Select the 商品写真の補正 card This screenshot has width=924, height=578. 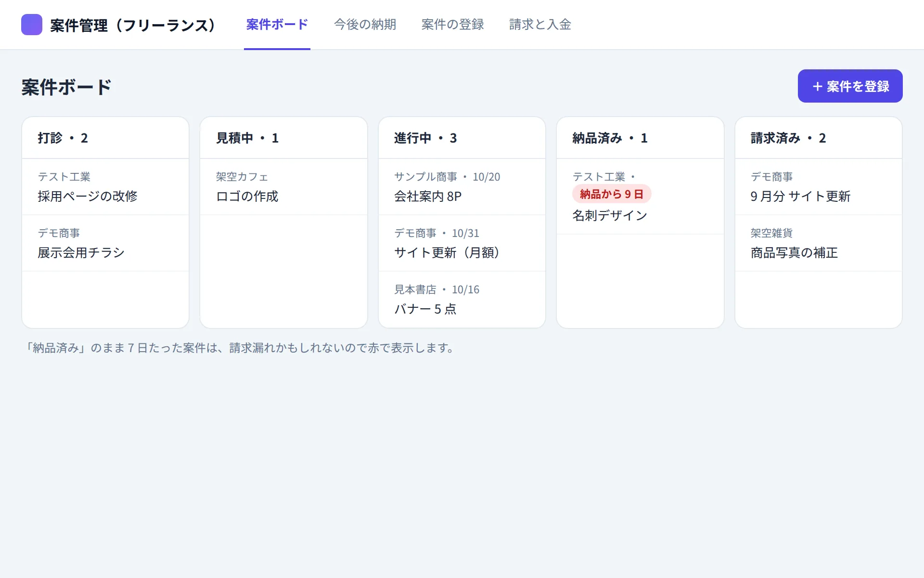tap(819, 243)
